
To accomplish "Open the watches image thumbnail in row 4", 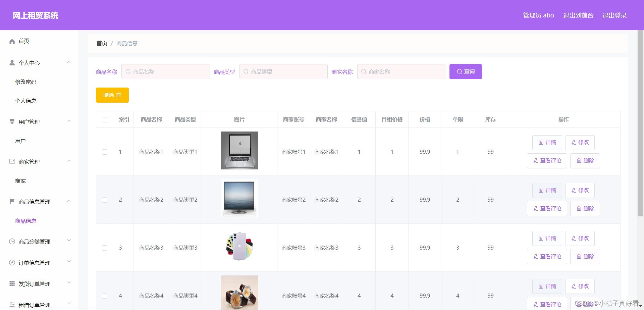I will 239,293.
